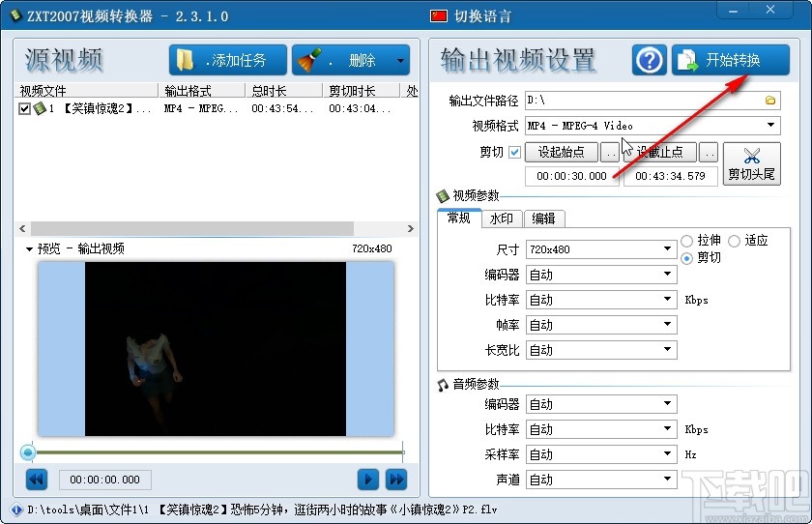Click the fast forward button

[396, 480]
